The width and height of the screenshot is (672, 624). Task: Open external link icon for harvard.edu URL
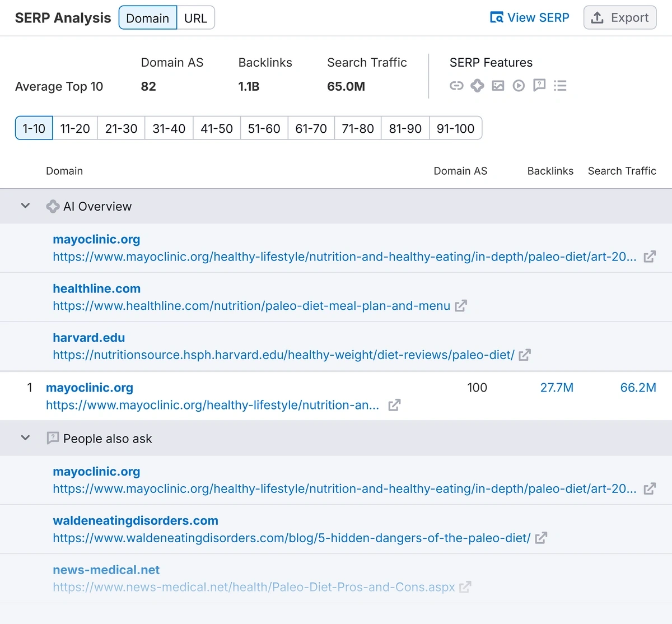point(525,355)
